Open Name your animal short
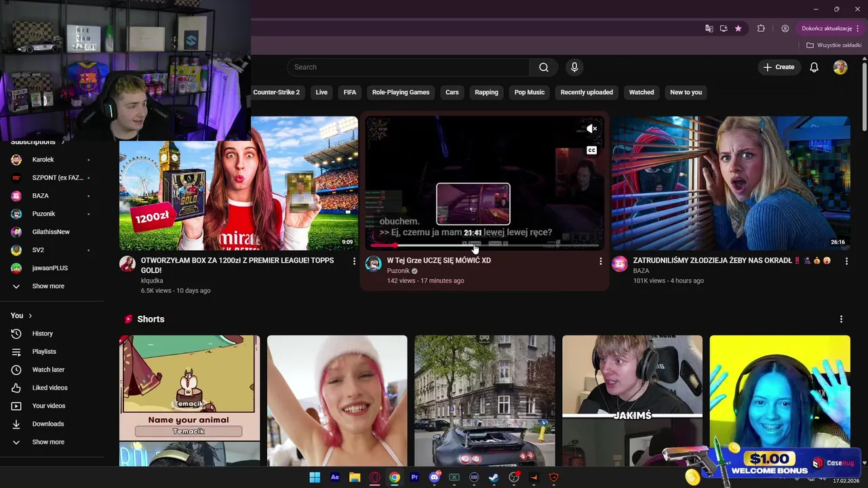 (x=190, y=401)
